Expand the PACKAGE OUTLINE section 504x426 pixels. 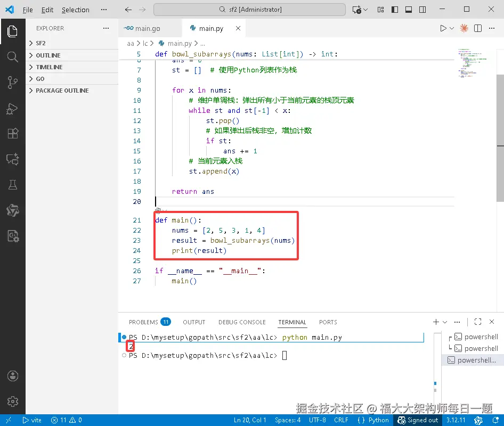coord(72,91)
